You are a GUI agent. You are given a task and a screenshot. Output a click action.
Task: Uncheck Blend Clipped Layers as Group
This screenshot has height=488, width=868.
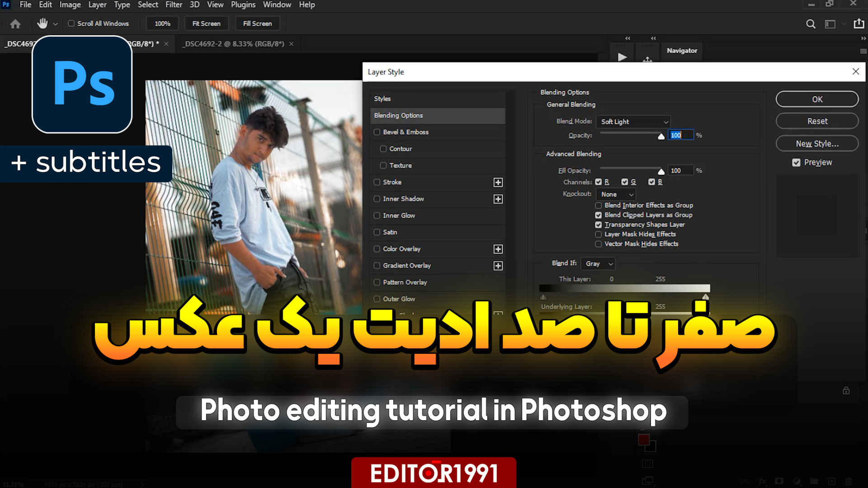pos(598,215)
